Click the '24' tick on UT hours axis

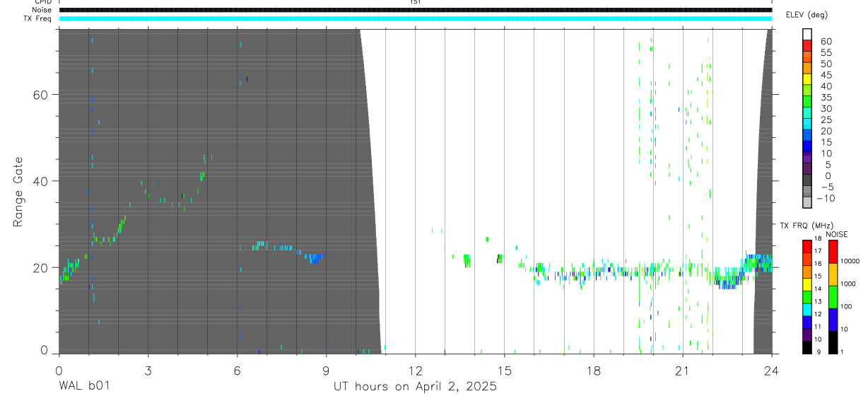click(x=772, y=370)
